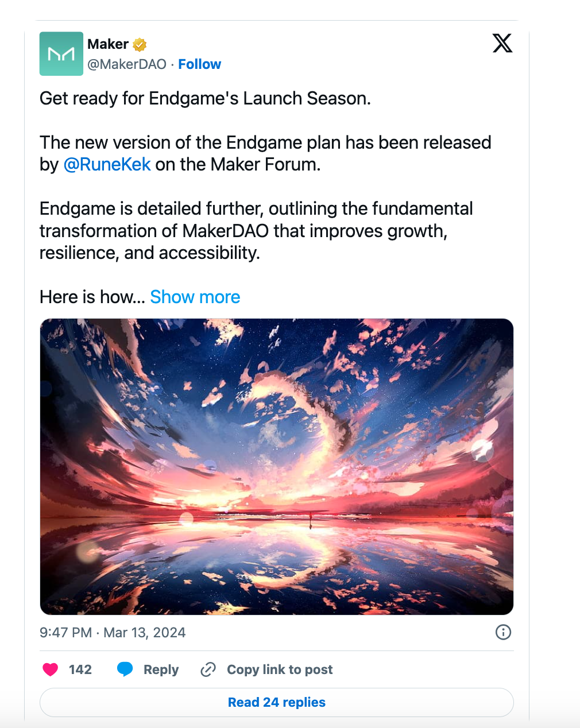Click the Maker teal logo avatar

pos(61,54)
